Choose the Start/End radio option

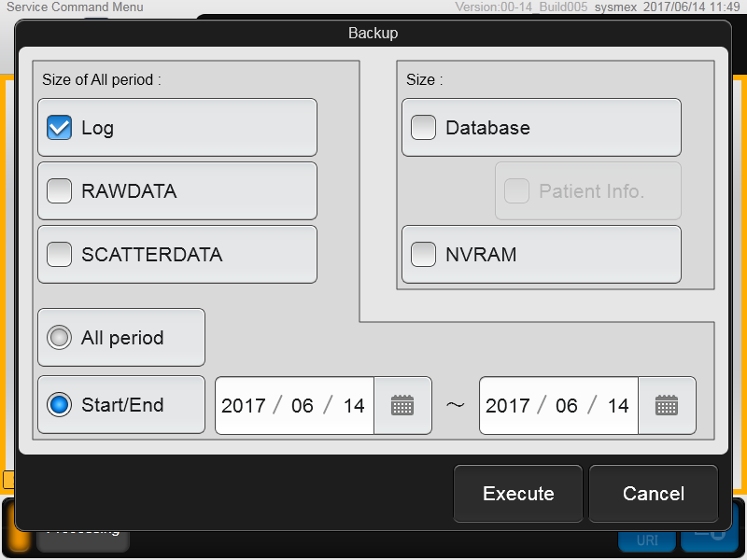coord(60,405)
